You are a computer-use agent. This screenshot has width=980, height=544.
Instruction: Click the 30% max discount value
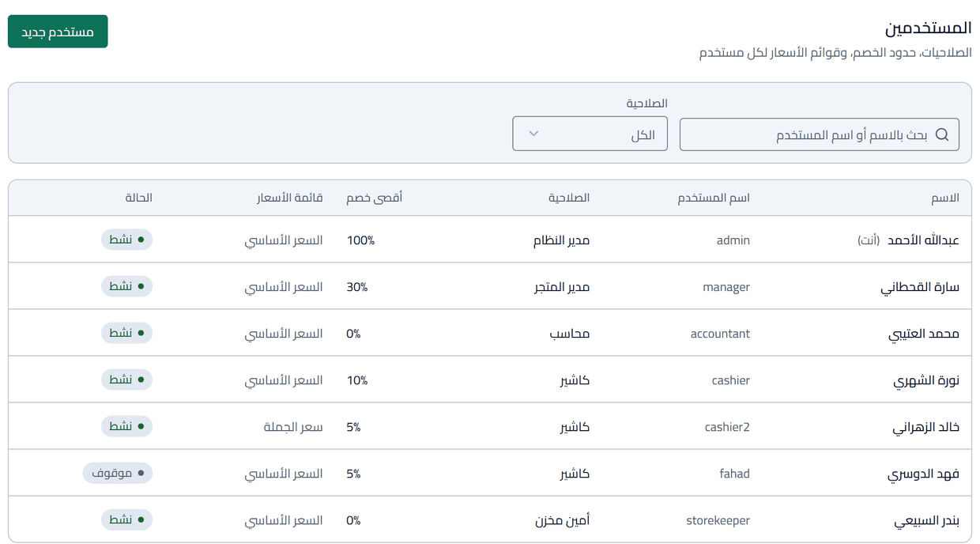point(357,287)
